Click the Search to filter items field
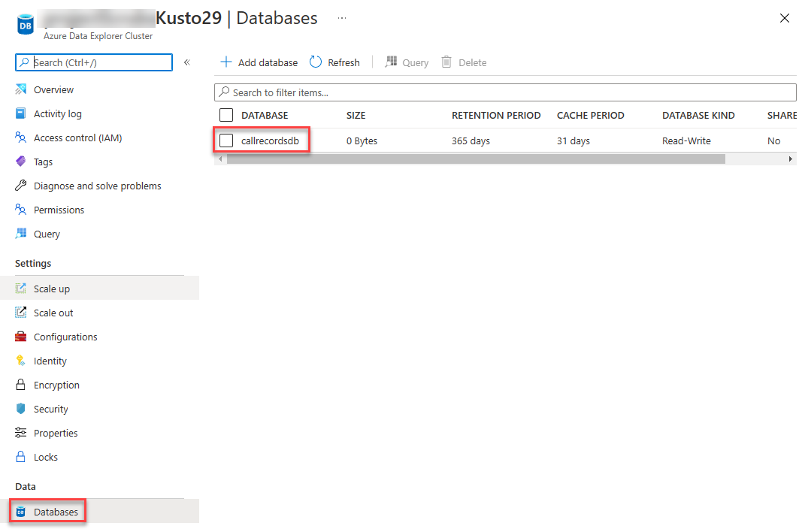Viewport: 802px width, 532px height. pyautogui.click(x=505, y=92)
